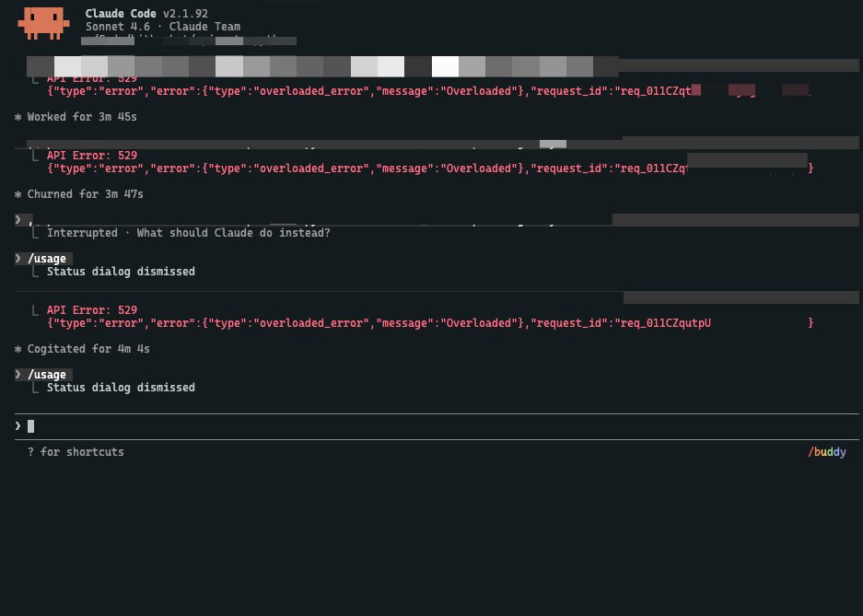Click the chevron before the last "/usage" command

point(18,375)
